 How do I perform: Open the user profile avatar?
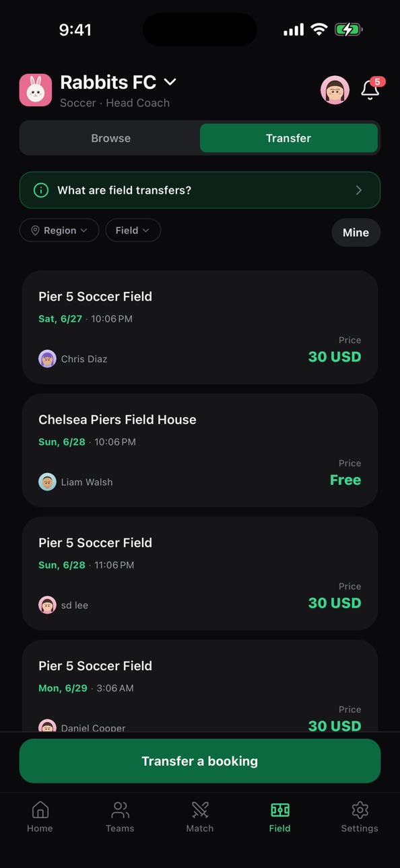point(335,90)
